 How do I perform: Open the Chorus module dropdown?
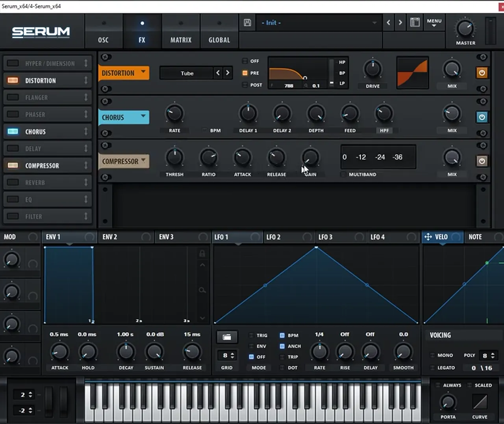pos(124,117)
